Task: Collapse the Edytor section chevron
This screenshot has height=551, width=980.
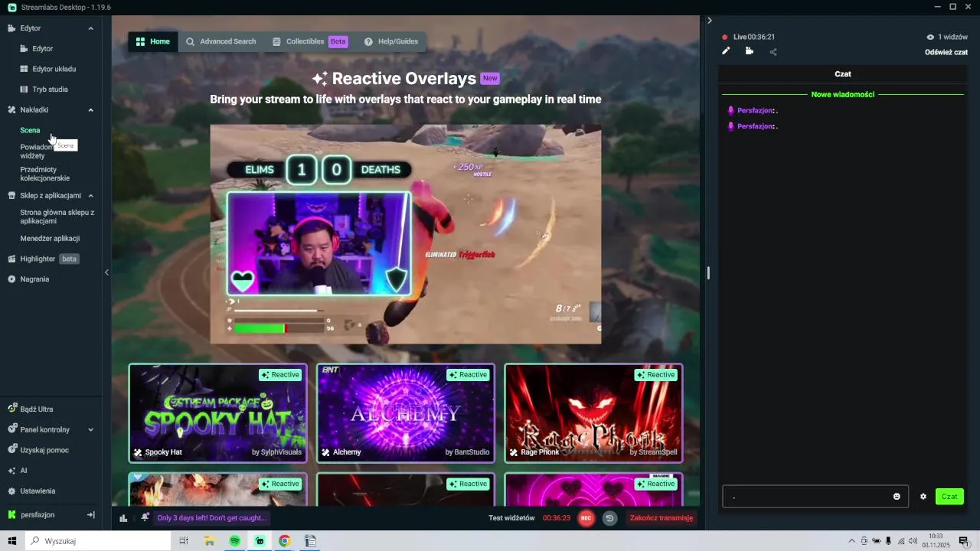Action: point(90,28)
